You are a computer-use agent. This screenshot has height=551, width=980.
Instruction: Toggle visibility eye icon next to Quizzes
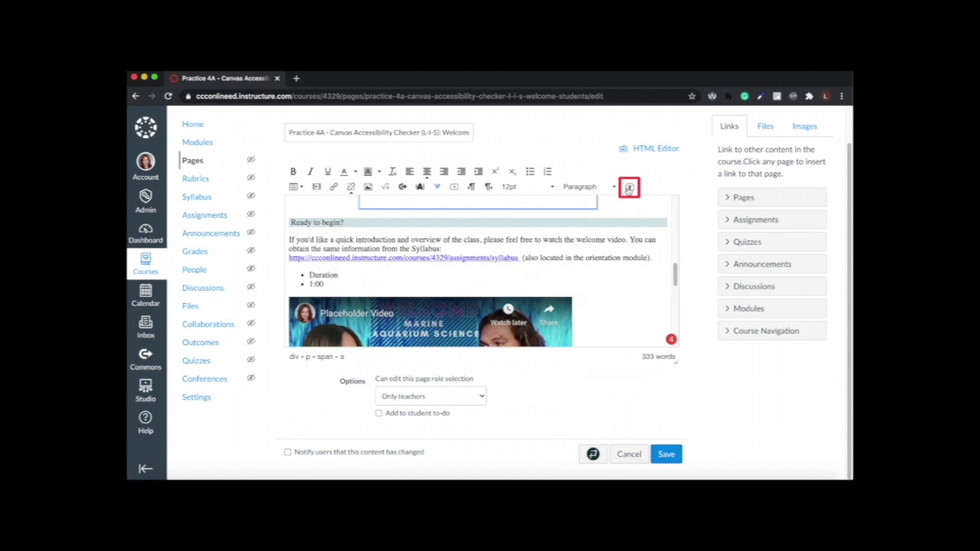click(250, 360)
